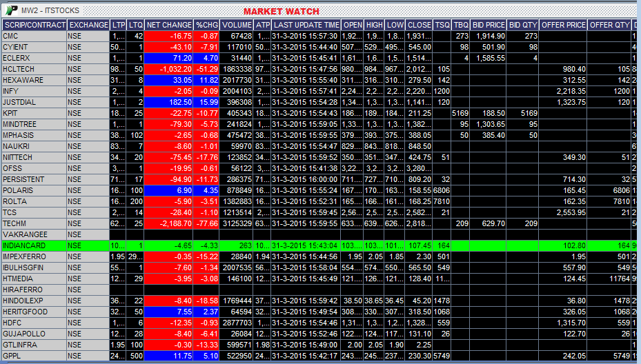
Task: Click the BID PRICE column header
Action: pyautogui.click(x=489, y=25)
